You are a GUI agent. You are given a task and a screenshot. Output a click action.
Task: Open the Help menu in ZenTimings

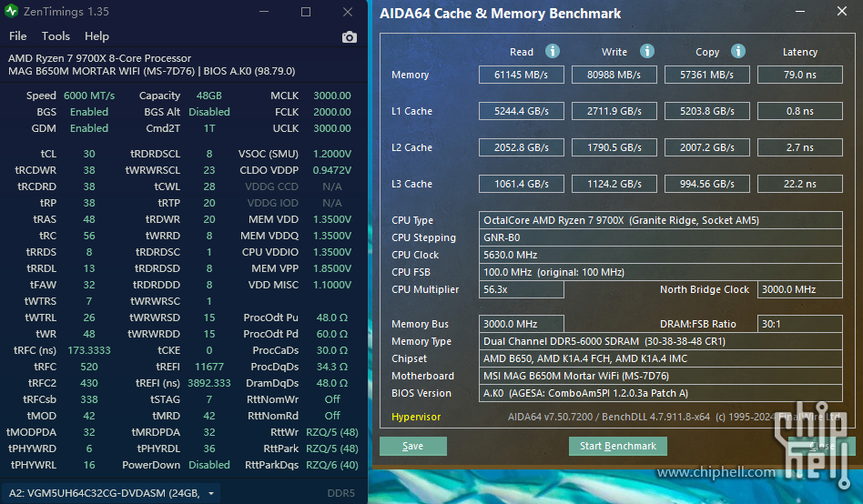pos(96,36)
